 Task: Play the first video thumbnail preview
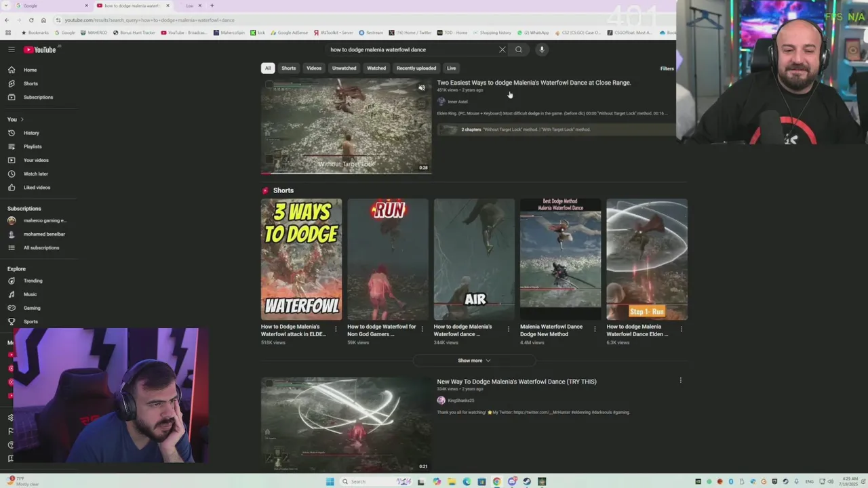(346, 126)
